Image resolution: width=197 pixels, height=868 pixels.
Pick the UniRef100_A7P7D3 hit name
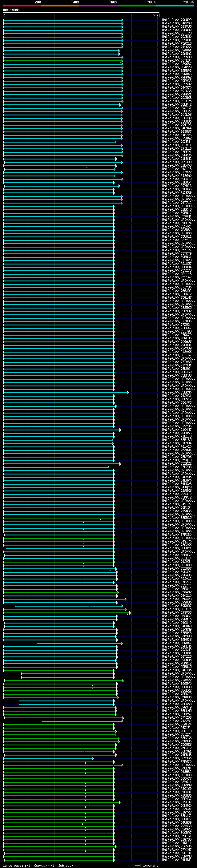[x=177, y=467]
